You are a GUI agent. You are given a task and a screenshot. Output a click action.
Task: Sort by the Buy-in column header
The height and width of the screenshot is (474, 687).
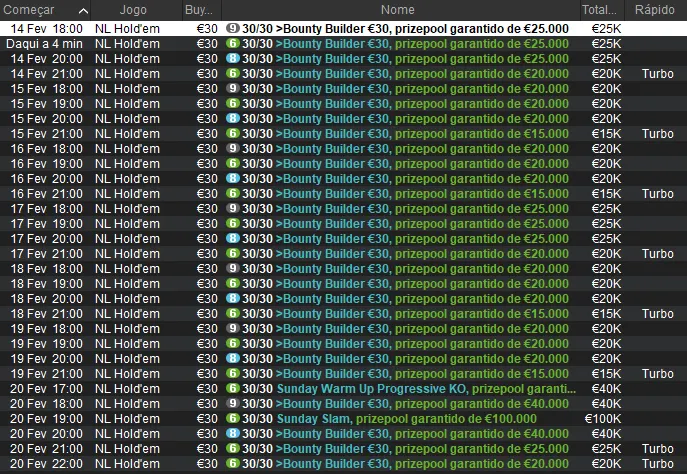coord(202,10)
